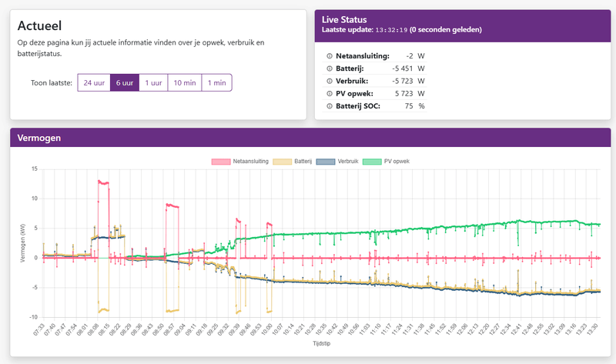The width and height of the screenshot is (616, 364).
Task: Click the 10:00 tick on time axis
Action: (266, 329)
